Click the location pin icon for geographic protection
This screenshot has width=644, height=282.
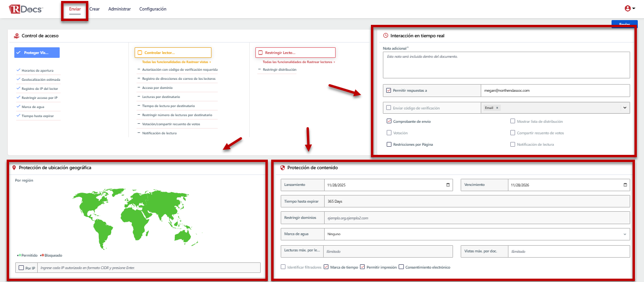[14, 168]
